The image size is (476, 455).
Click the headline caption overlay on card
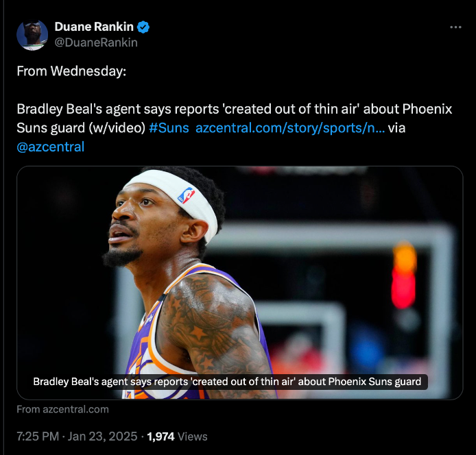point(227,382)
